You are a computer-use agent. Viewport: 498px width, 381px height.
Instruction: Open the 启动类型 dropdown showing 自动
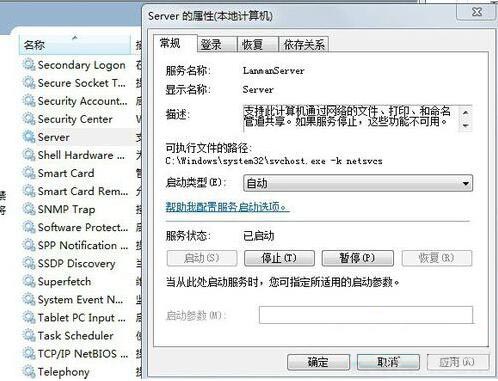click(358, 183)
